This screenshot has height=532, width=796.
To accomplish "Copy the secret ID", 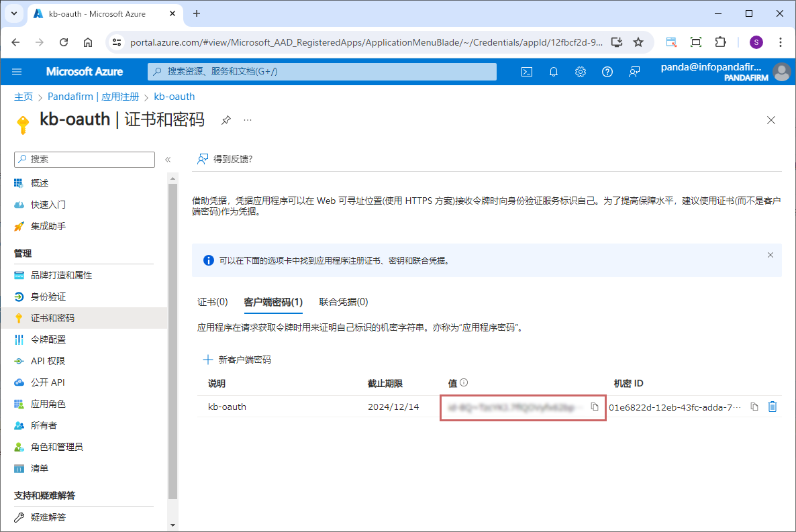I will pyautogui.click(x=754, y=407).
